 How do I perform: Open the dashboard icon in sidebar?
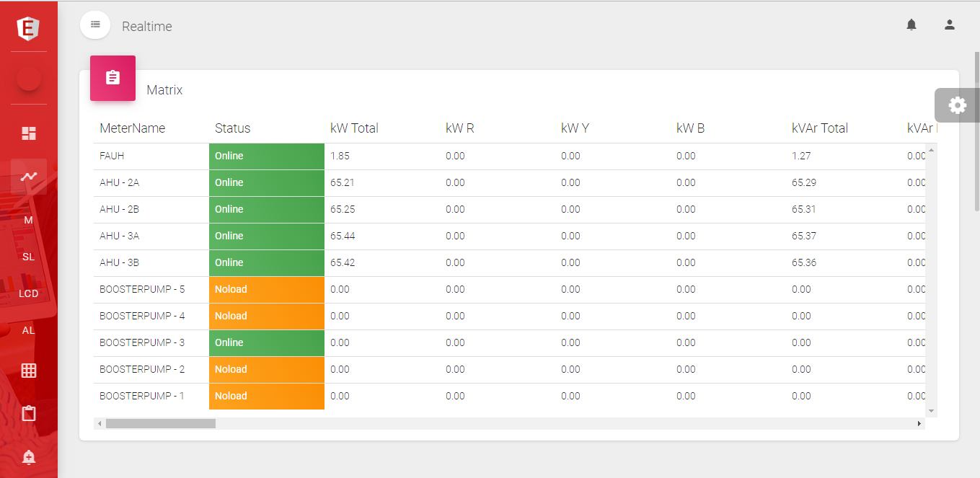tap(29, 133)
